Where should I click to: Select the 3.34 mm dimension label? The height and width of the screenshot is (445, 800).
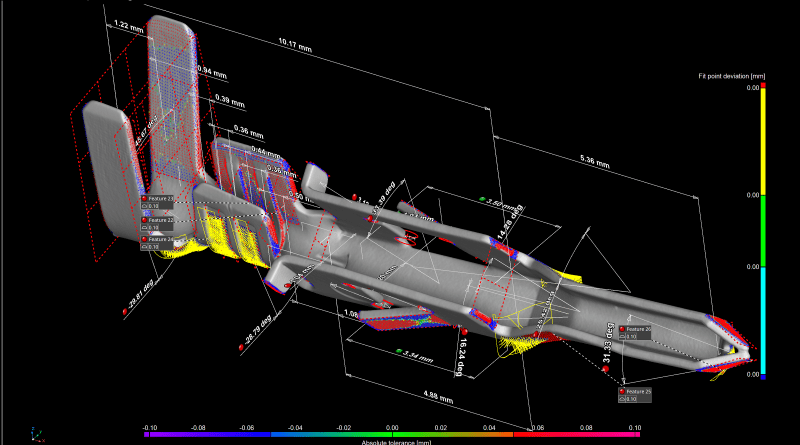418,356
